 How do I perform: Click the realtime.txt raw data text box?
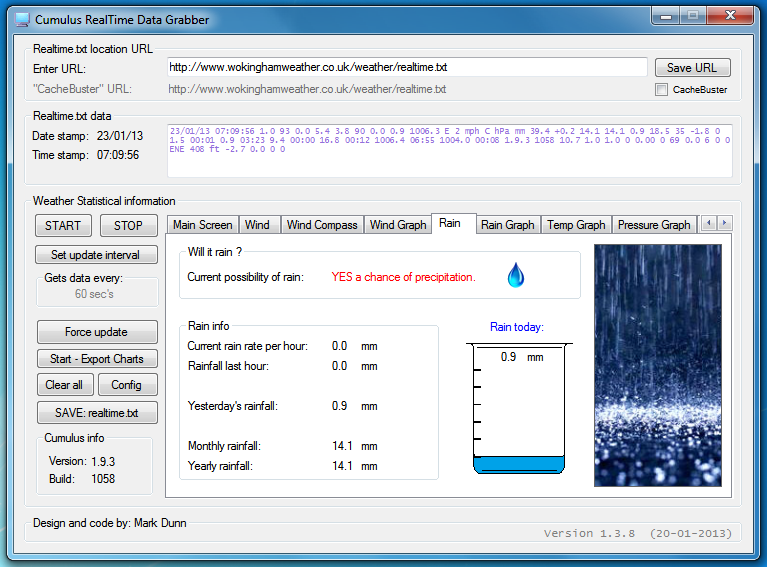[x=450, y=150]
